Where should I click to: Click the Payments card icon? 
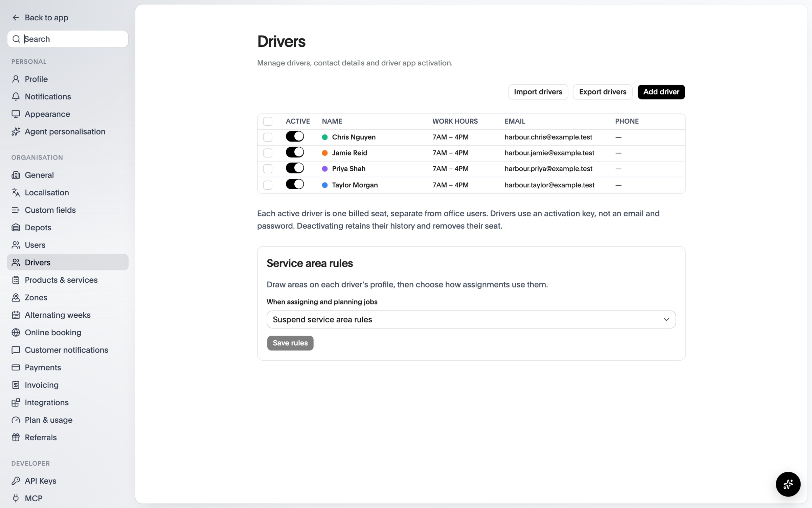(16, 367)
